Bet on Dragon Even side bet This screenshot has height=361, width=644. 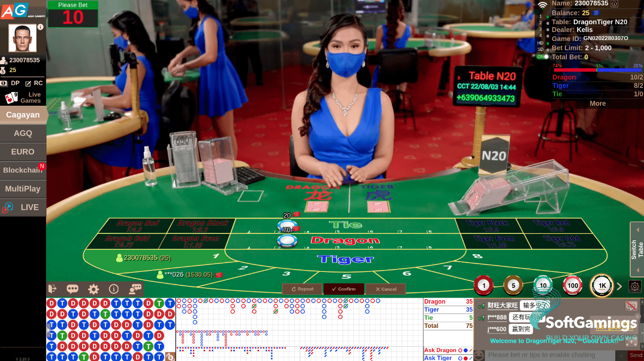[x=194, y=241]
